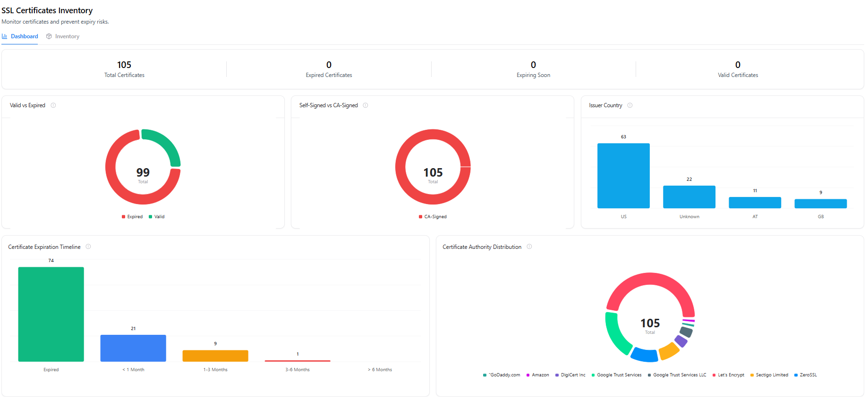The height and width of the screenshot is (400, 868).
Task: Click the Expiring Soon stat
Action: coord(533,69)
